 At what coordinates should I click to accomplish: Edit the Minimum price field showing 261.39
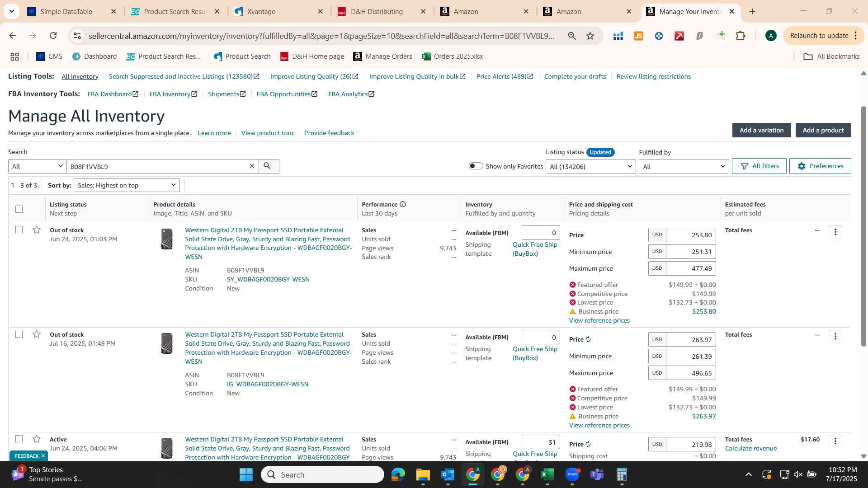coord(691,357)
